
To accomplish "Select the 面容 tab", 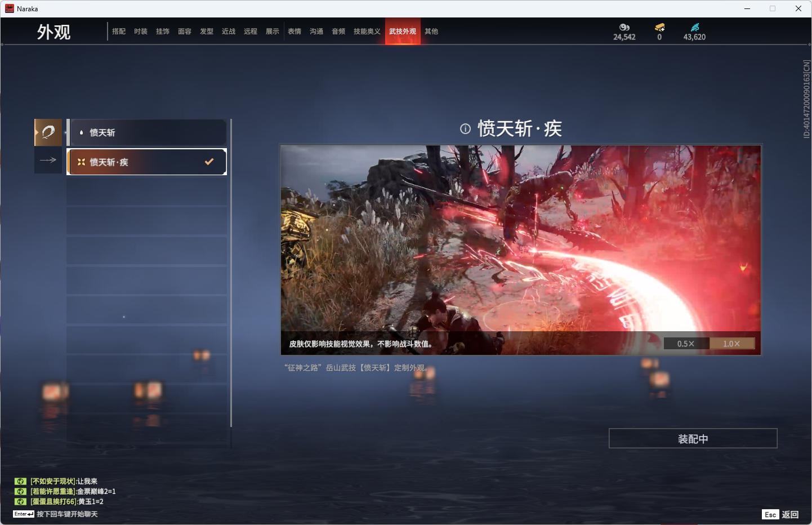I will (x=185, y=32).
